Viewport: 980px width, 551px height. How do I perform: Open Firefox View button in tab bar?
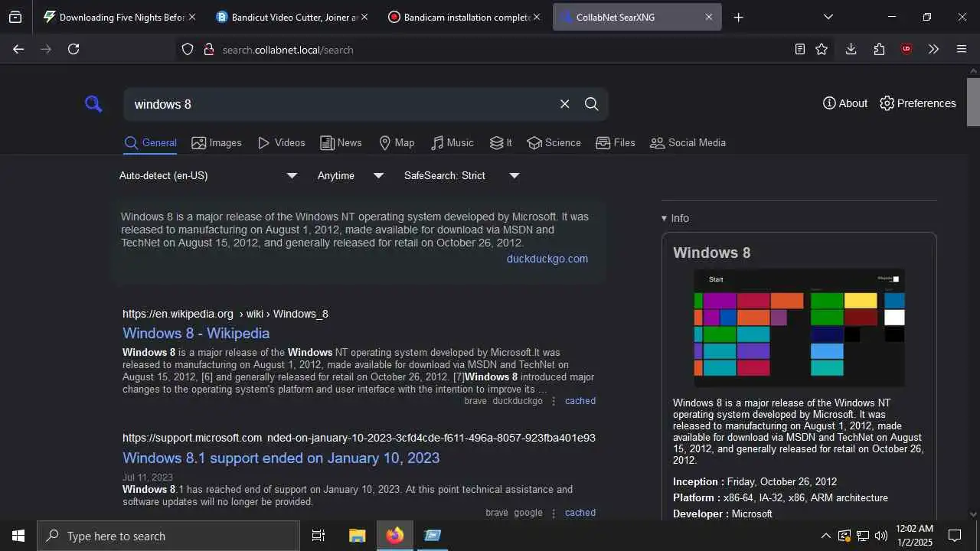pyautogui.click(x=15, y=17)
